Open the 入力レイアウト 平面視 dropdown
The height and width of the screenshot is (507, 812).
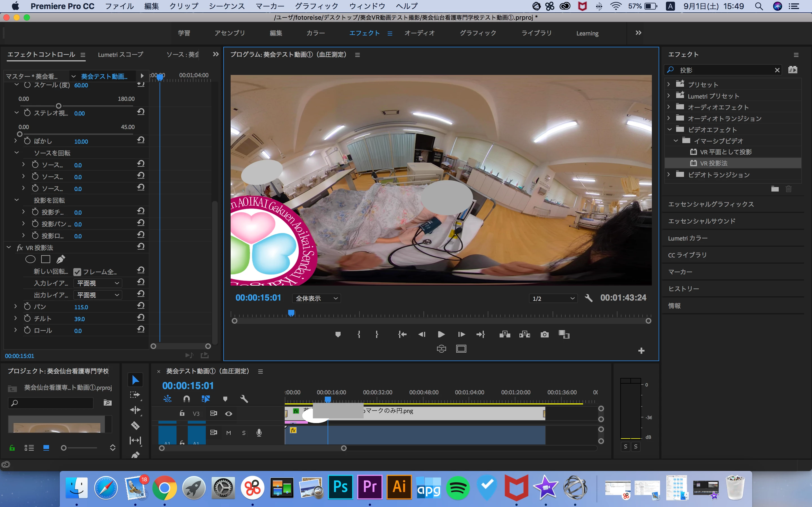click(x=98, y=283)
